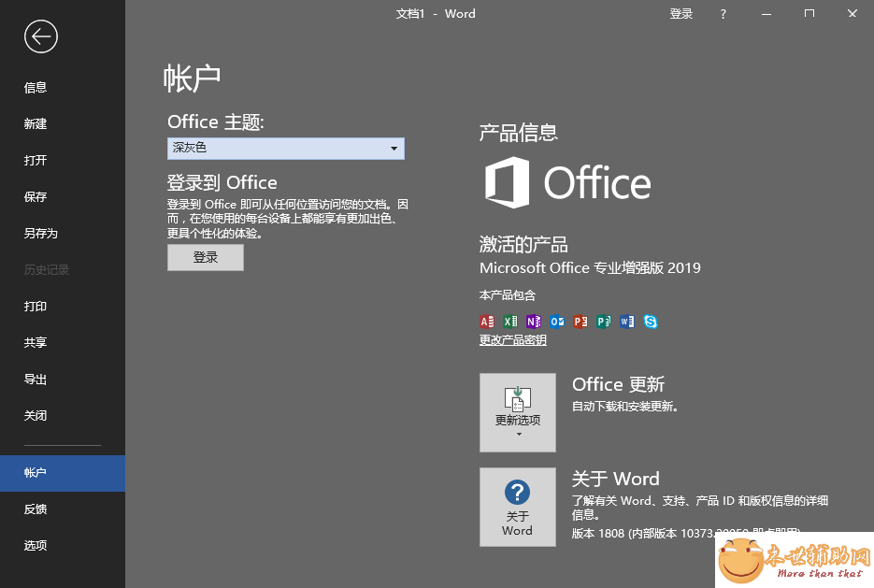Image resolution: width=874 pixels, height=588 pixels.
Task: Click the 更改产品密钥 link
Action: click(513, 340)
